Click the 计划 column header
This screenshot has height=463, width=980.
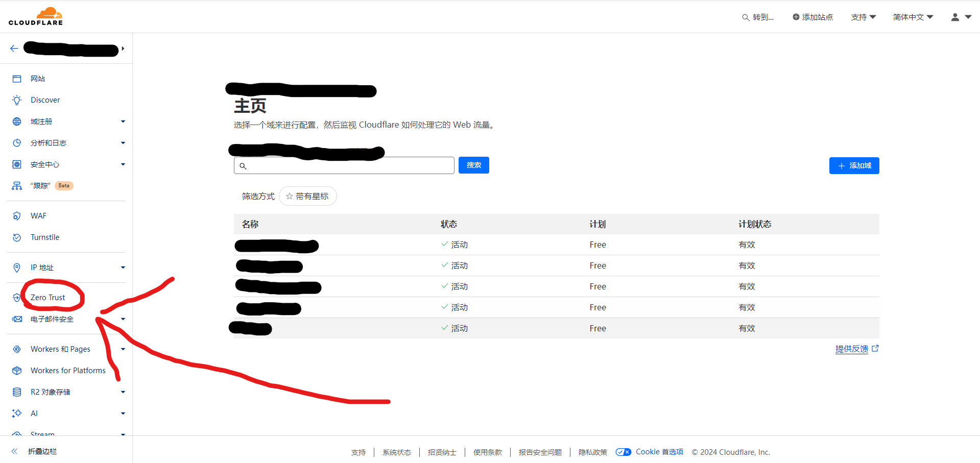click(597, 224)
